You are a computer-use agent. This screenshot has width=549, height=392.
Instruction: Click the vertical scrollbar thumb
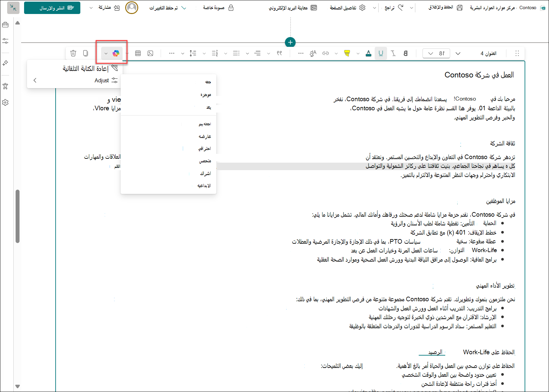(x=18, y=216)
